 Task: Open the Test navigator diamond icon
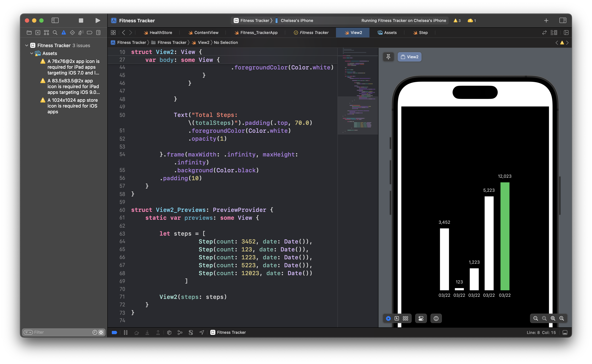pos(72,33)
